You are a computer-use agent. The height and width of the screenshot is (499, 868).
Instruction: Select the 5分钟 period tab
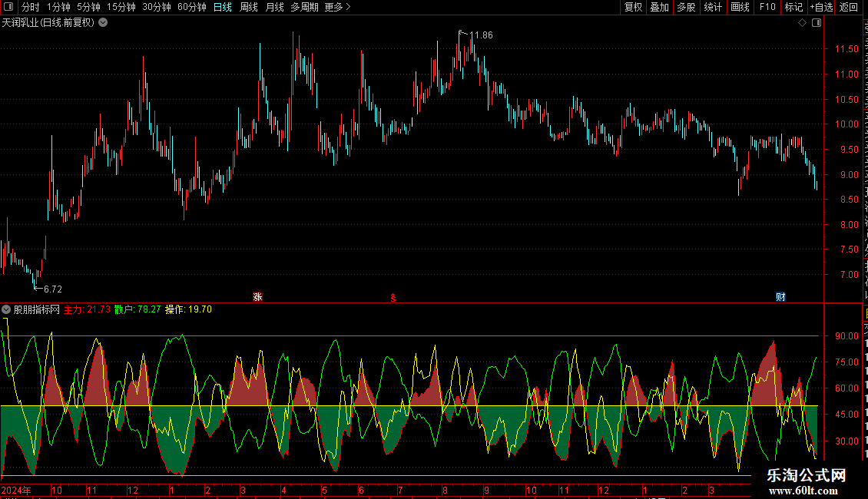(88, 7)
